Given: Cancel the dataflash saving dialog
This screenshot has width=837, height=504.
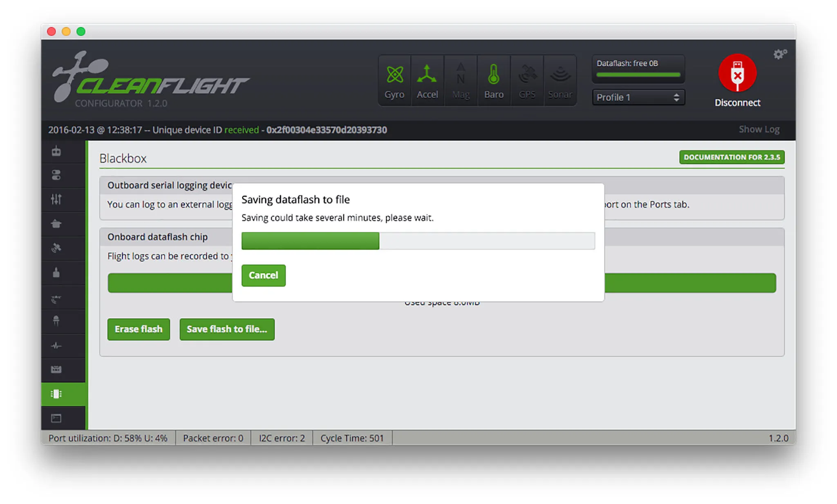Looking at the screenshot, I should point(263,275).
